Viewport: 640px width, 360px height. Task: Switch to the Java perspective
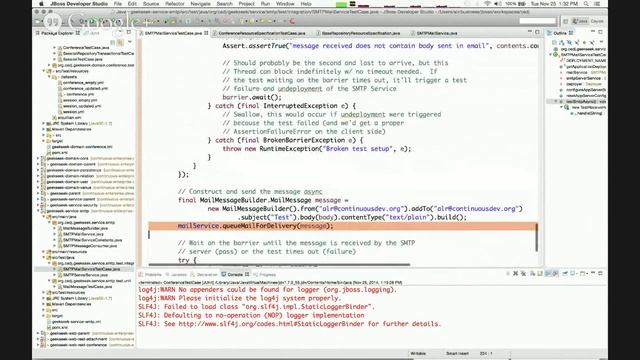580,21
